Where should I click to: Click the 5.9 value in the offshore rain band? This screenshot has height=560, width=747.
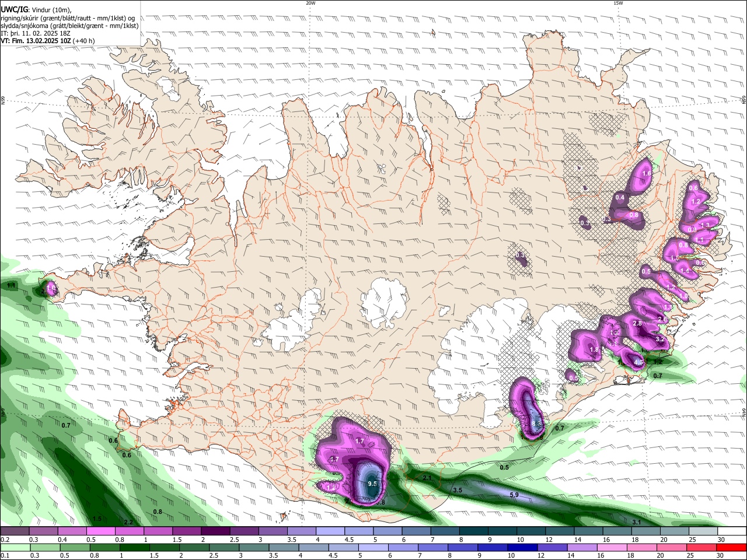(514, 495)
